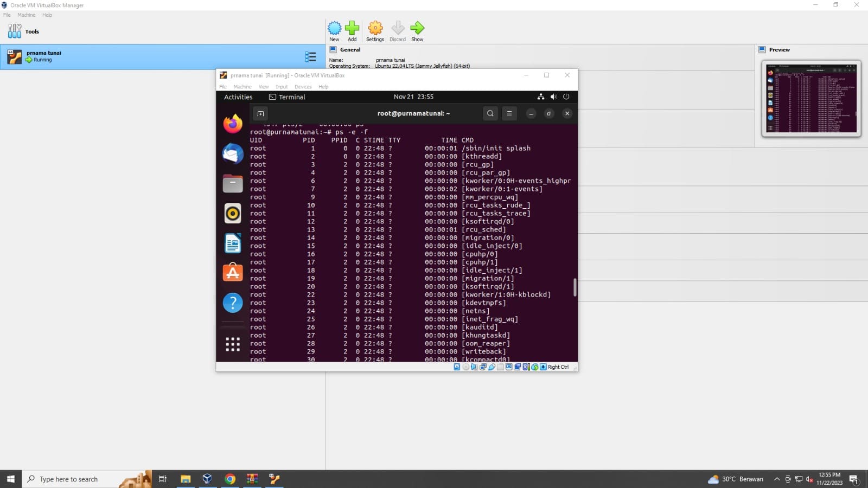Click the muted speaker icon in the system tray
This screenshot has width=868, height=488.
[809, 479]
